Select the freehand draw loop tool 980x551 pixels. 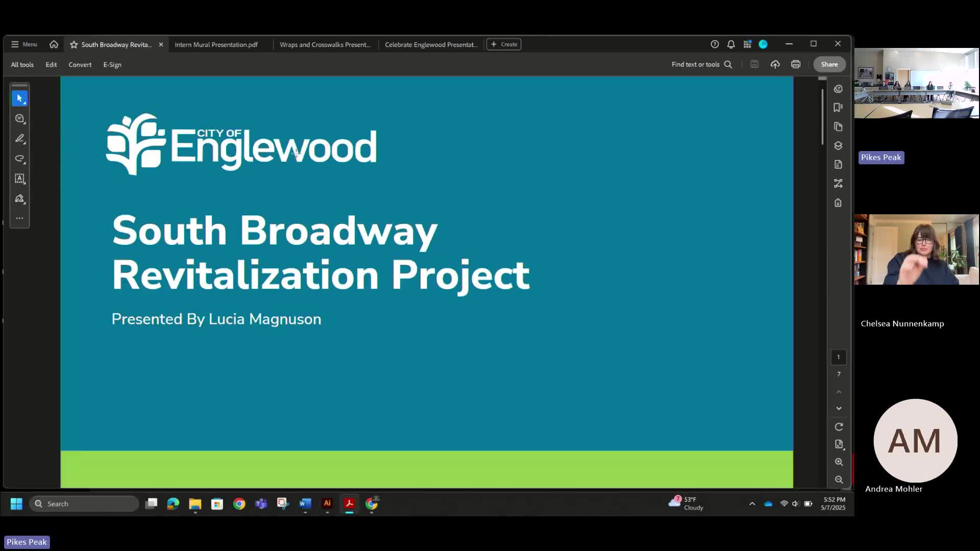coord(19,159)
